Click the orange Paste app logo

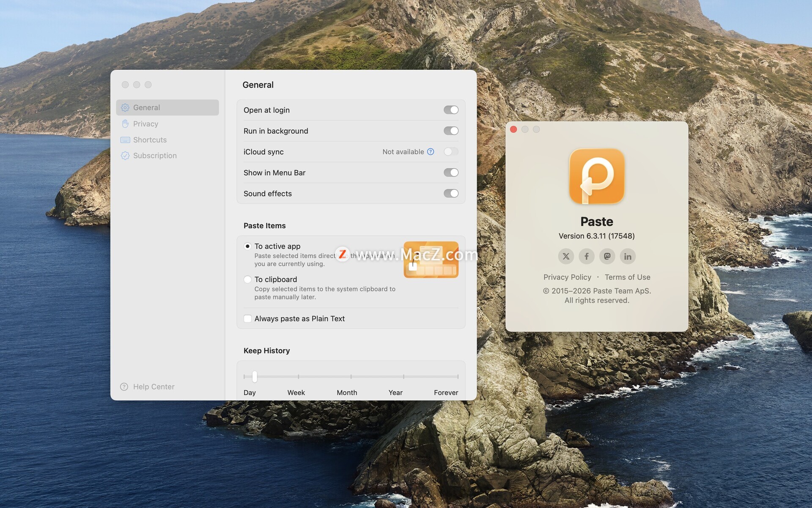coord(597,176)
